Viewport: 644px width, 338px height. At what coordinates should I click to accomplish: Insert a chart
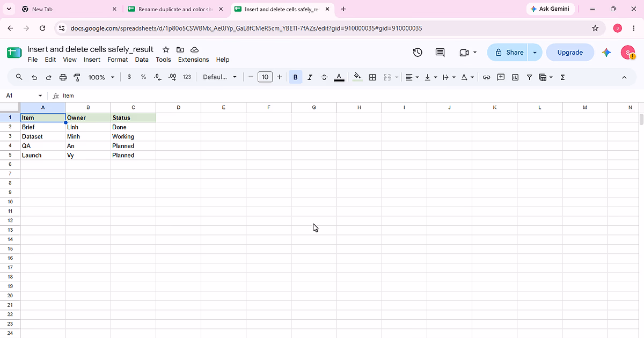pos(515,77)
